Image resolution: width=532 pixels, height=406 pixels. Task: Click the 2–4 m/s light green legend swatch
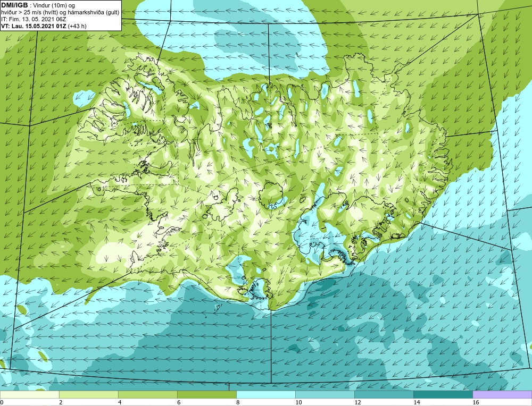tap(88, 394)
